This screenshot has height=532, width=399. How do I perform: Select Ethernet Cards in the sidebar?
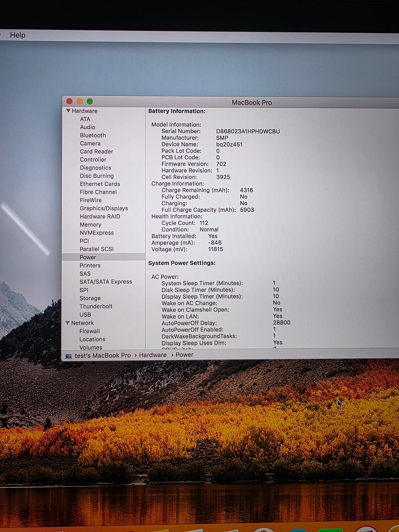[100, 184]
